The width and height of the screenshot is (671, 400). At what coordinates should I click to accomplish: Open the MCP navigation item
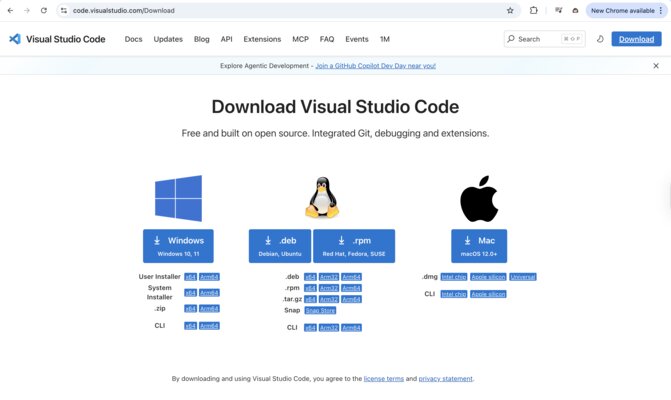click(x=300, y=39)
